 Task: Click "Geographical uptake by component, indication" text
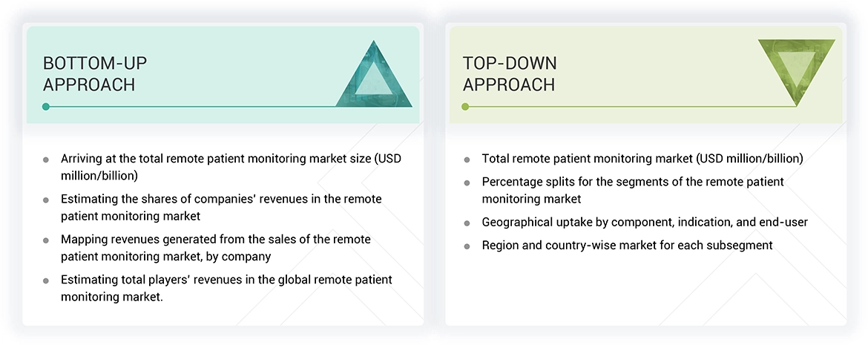click(x=644, y=222)
